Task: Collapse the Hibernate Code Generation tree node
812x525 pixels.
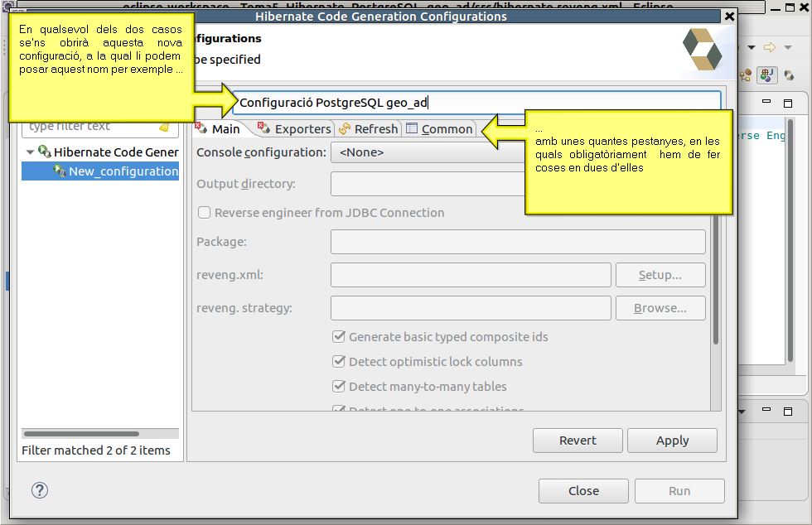Action: tap(30, 152)
